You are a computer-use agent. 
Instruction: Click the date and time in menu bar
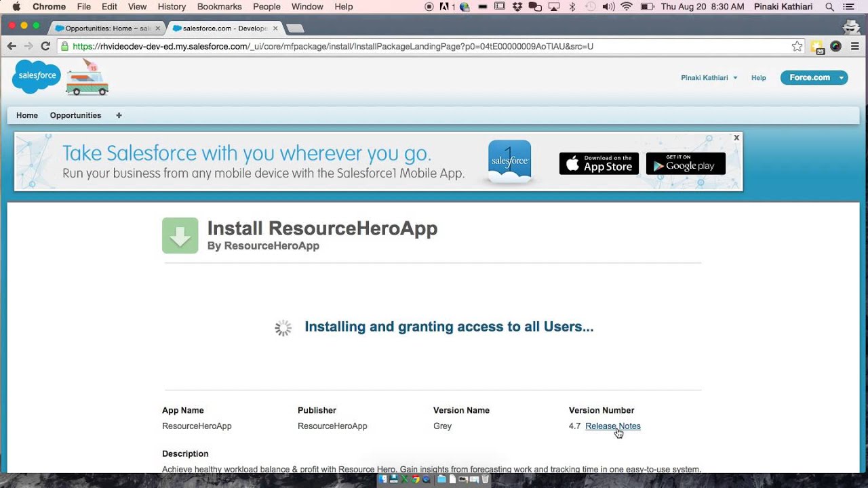pyautogui.click(x=702, y=7)
